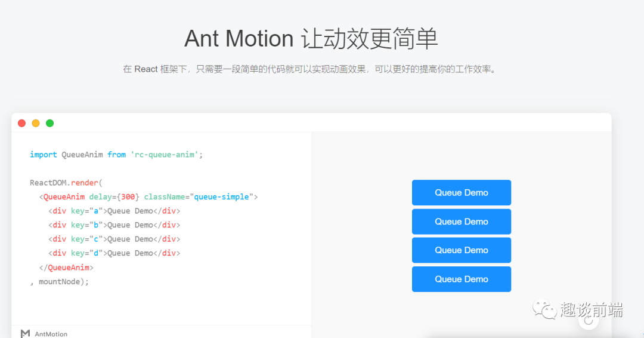Click the yellow dot in the mock window header
The height and width of the screenshot is (338, 644).
pos(36,124)
